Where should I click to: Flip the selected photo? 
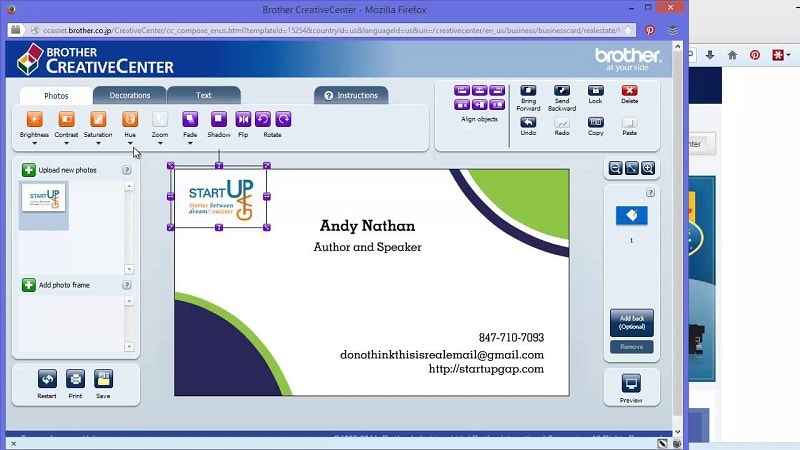click(243, 121)
